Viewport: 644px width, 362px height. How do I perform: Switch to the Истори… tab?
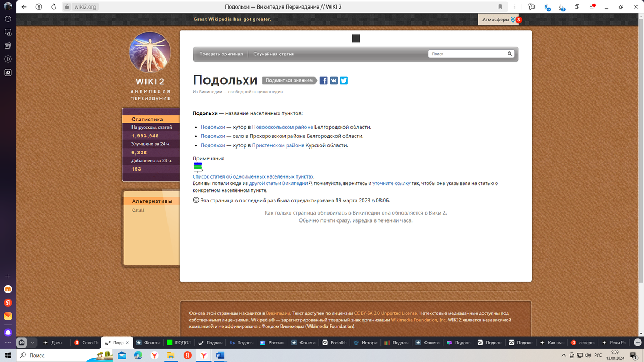(x=365, y=342)
